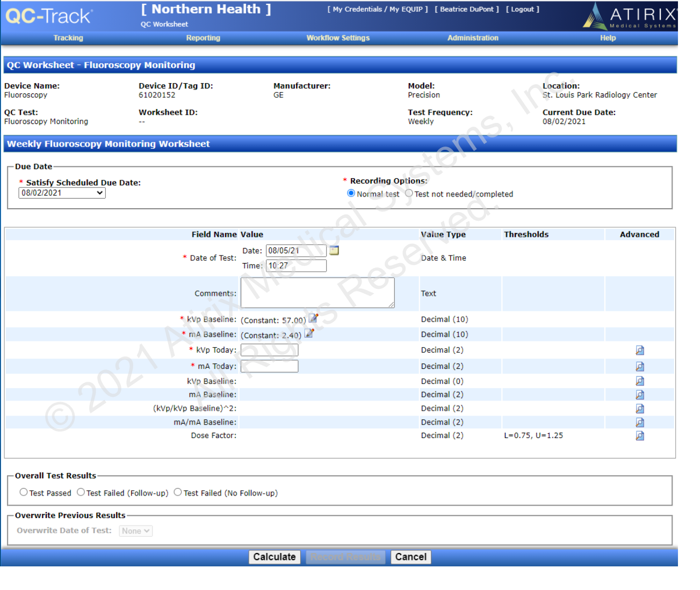Open the Workflow Settings menu
700x590 pixels.
click(x=338, y=38)
